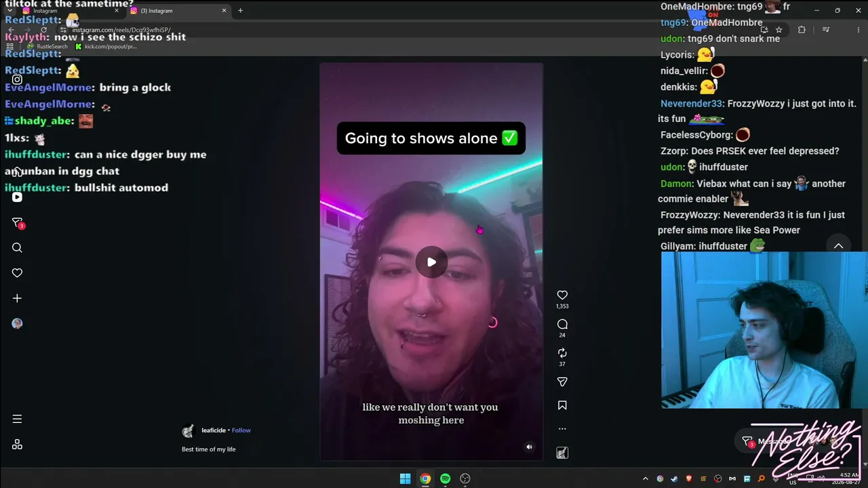Open the hamburger More menu in the sidebar

(17, 419)
